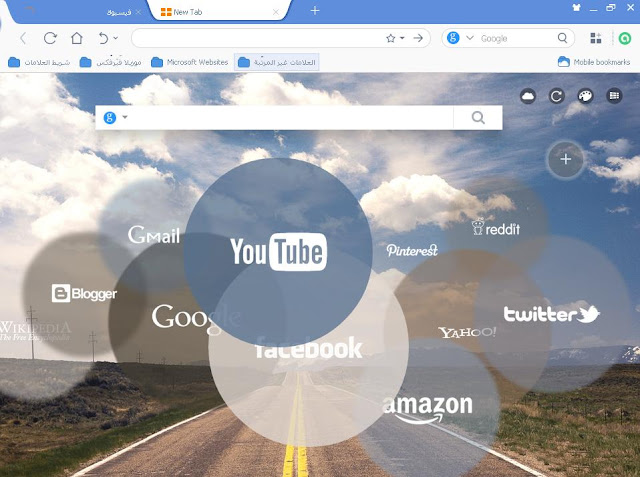
Task: Click the refresh wallpaper icon on the new tab page
Action: (557, 96)
